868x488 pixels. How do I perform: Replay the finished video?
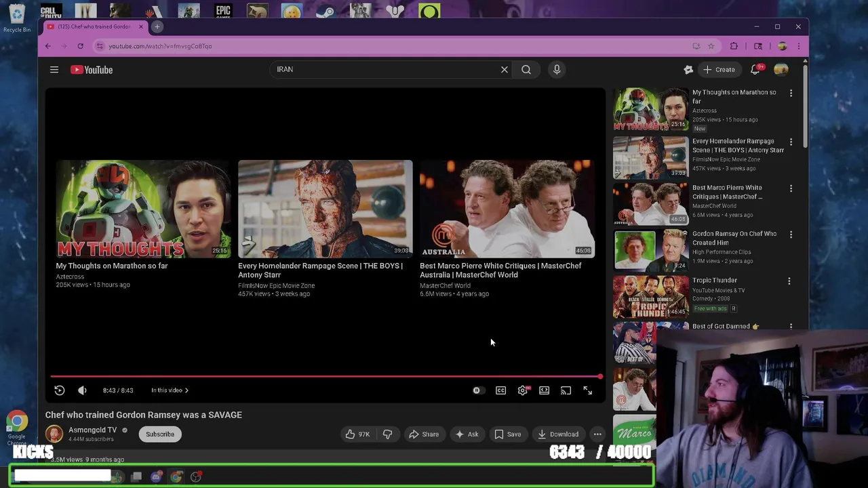tap(60, 390)
